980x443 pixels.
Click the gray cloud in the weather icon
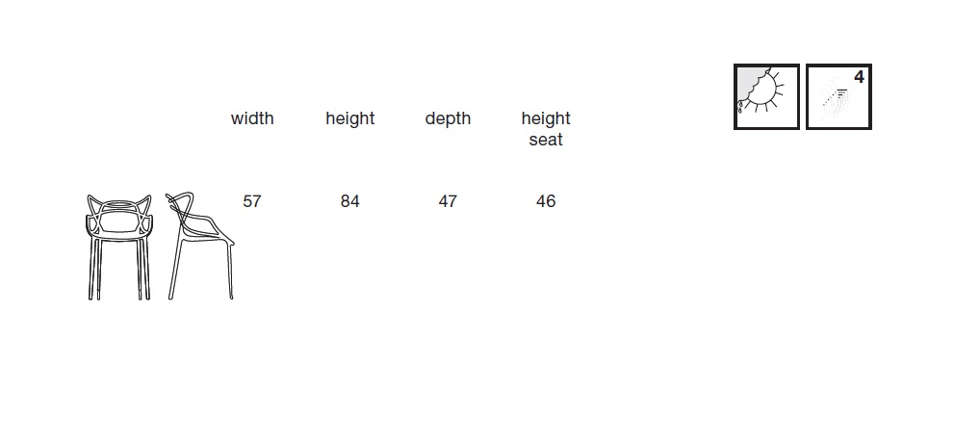click(750, 83)
